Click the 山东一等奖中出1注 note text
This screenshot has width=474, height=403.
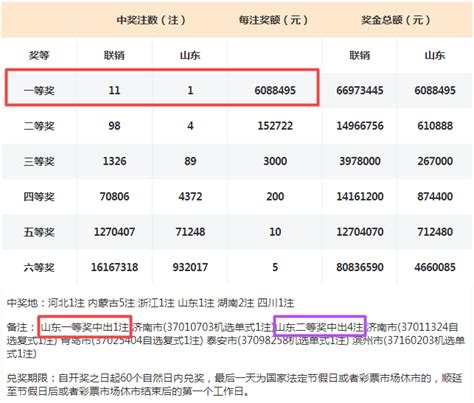85,327
